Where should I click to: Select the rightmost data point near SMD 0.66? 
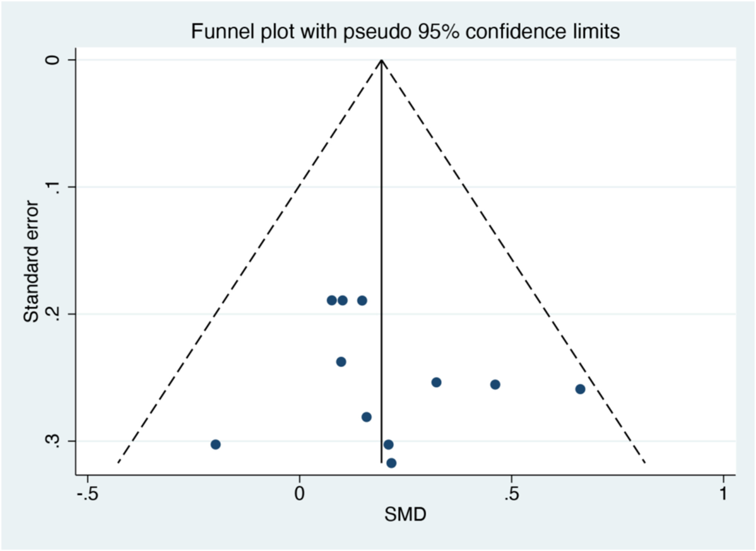coord(580,389)
